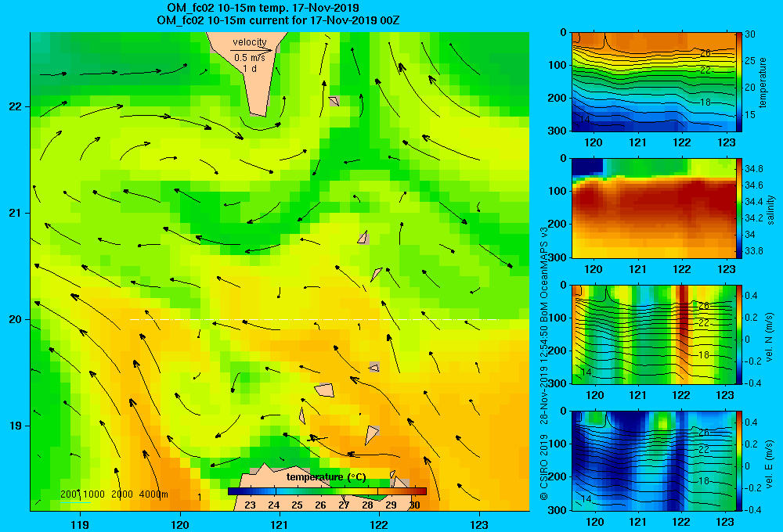
Task: Click the "33.8" tick on salinity colorbar
Action: point(753,250)
